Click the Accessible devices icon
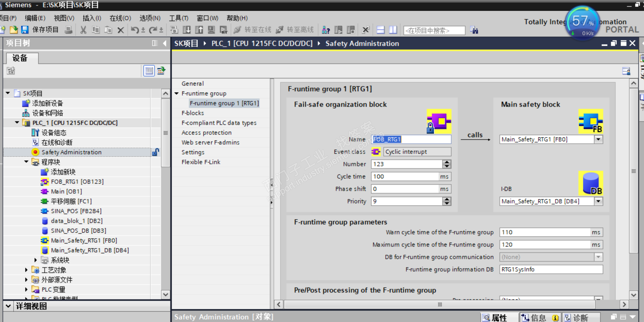This screenshot has width=644, height=322. 326,30
